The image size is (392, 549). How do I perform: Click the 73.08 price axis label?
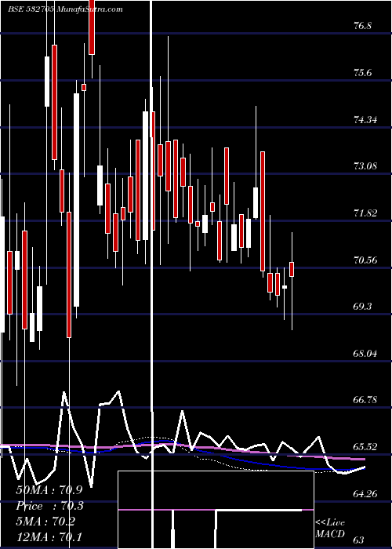[365, 165]
